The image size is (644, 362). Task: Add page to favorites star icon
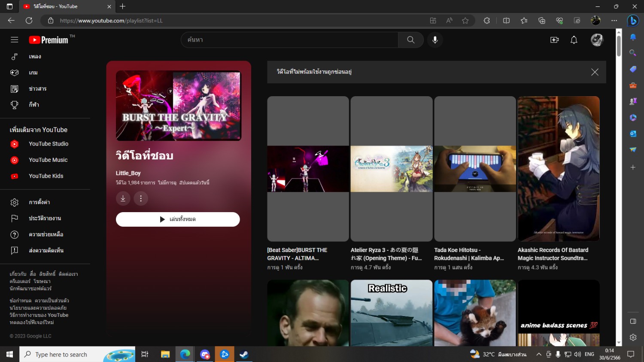pyautogui.click(x=465, y=21)
